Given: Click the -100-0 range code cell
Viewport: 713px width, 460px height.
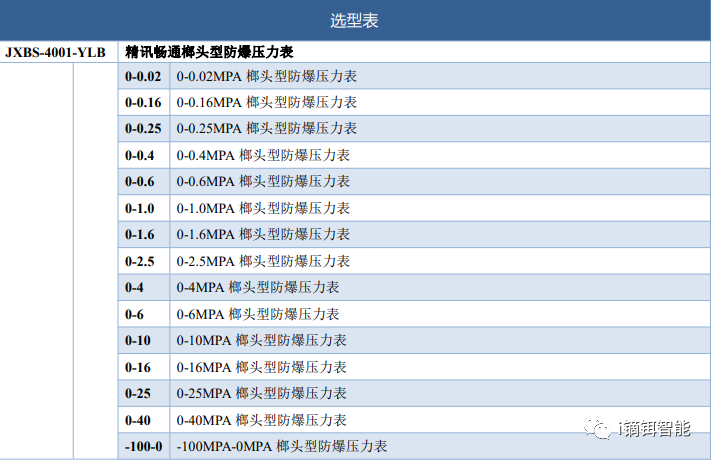Looking at the screenshot, I should (x=143, y=446).
